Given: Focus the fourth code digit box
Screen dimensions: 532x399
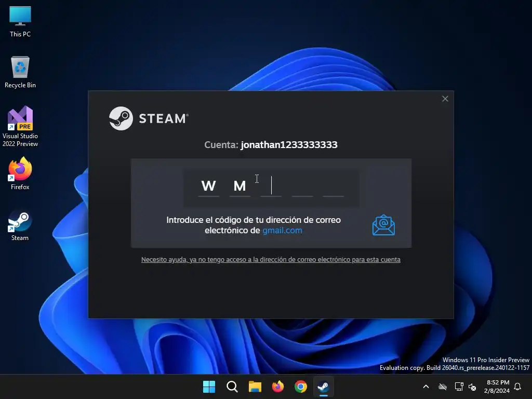Looking at the screenshot, I should 302,187.
